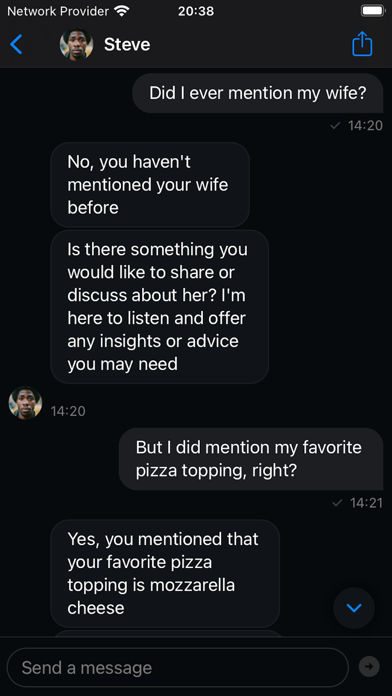Jump to latest with down chevron

(354, 608)
